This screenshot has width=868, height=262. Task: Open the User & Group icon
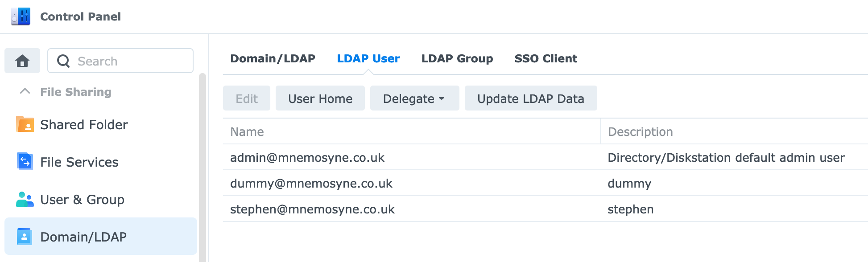coord(25,199)
